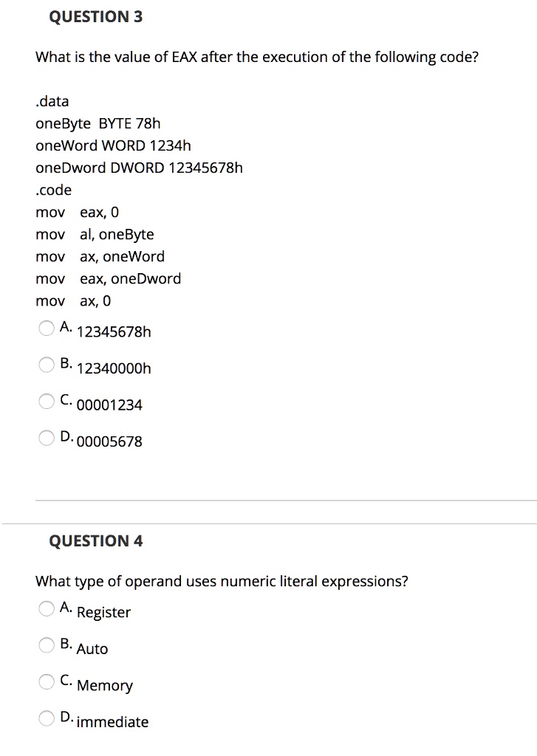This screenshot has height=756, width=537.
Task: Mark the immediate radio button
Action: tap(47, 718)
